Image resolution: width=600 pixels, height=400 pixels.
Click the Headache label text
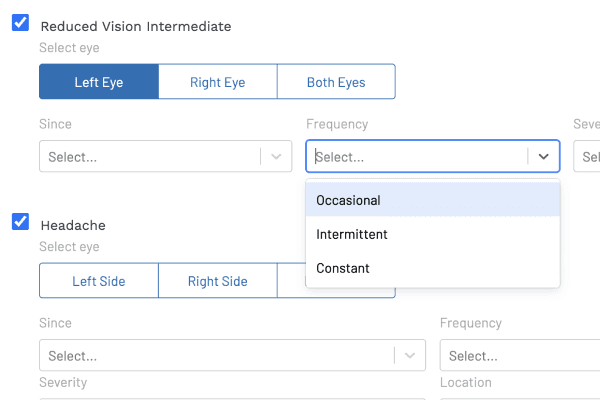(72, 225)
